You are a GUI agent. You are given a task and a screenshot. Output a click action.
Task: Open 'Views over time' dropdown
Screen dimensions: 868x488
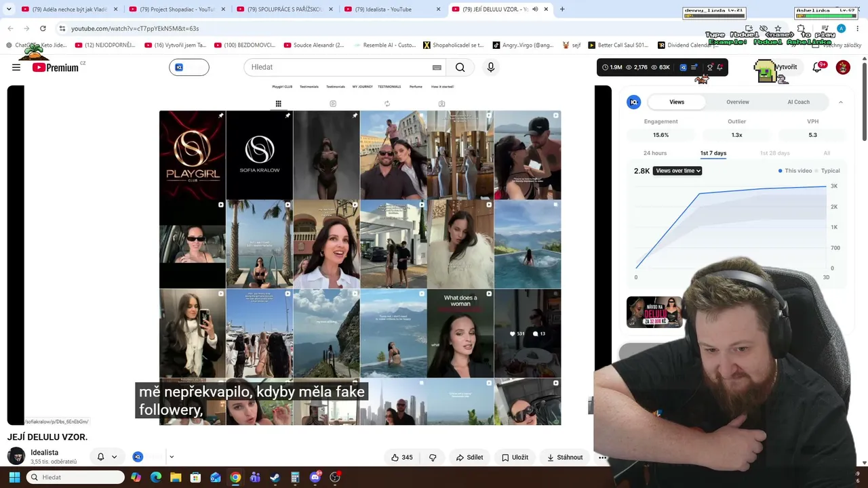[x=677, y=171]
